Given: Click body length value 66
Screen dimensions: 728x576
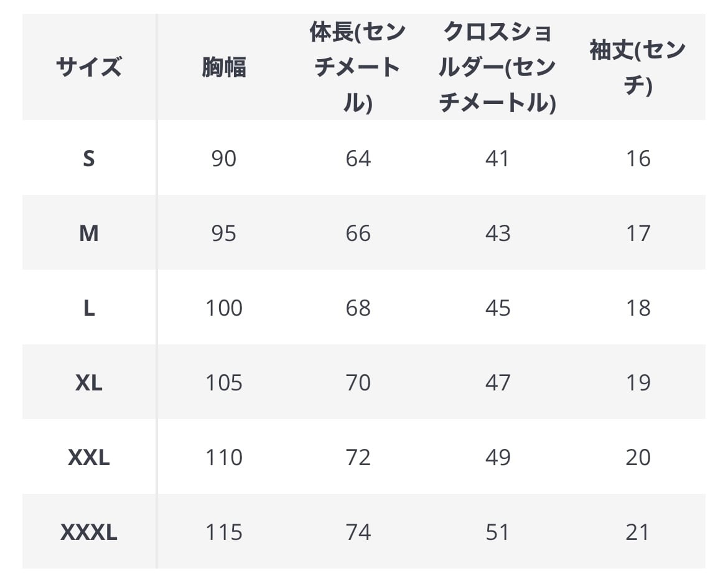Looking at the screenshot, I should (358, 234).
